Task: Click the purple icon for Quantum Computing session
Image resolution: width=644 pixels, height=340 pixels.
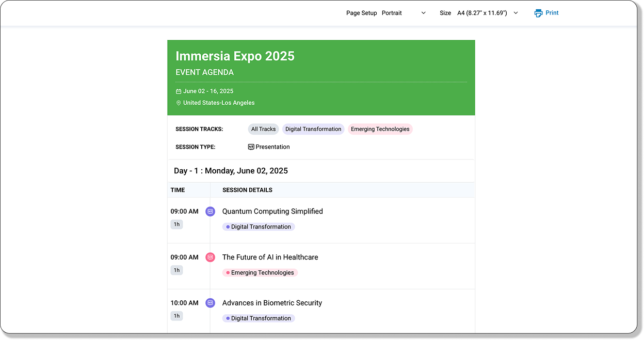Action: click(210, 212)
